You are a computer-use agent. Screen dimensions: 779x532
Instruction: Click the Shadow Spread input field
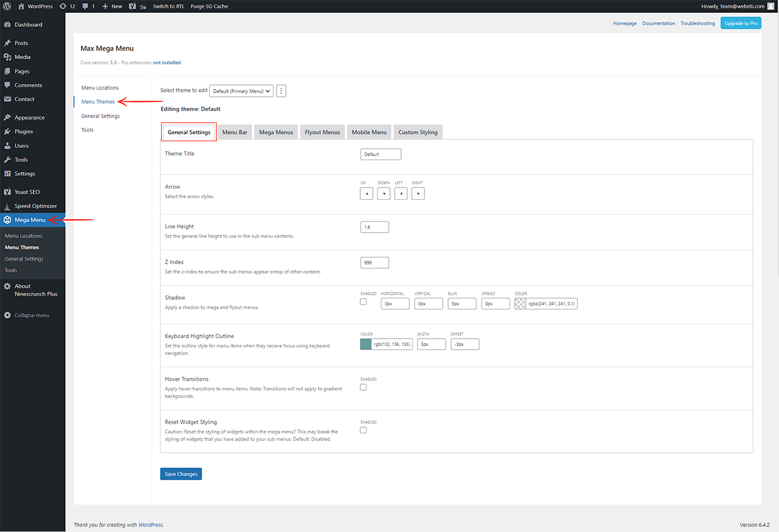coord(496,303)
